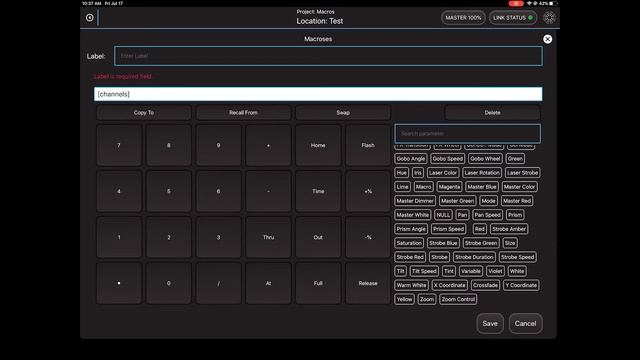Select the Recall From command

coord(243,113)
